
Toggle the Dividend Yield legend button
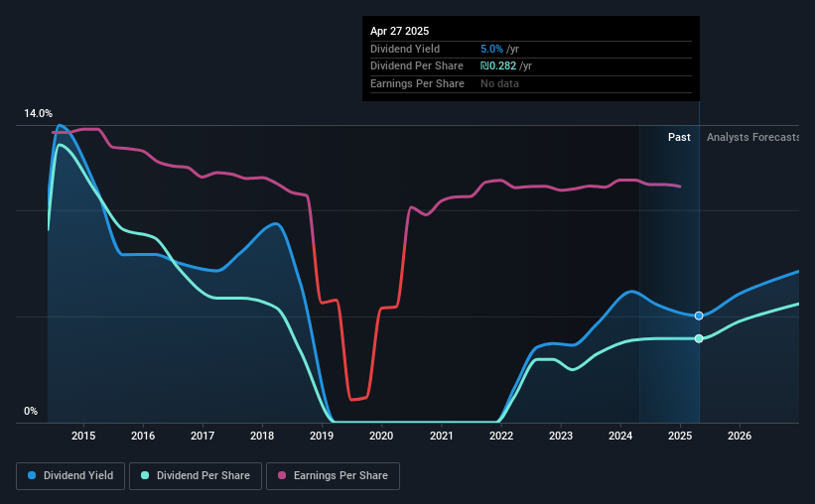click(70, 476)
